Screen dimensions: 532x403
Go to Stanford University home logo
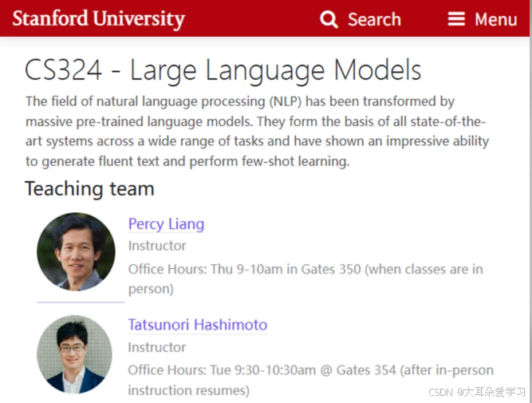tap(98, 19)
